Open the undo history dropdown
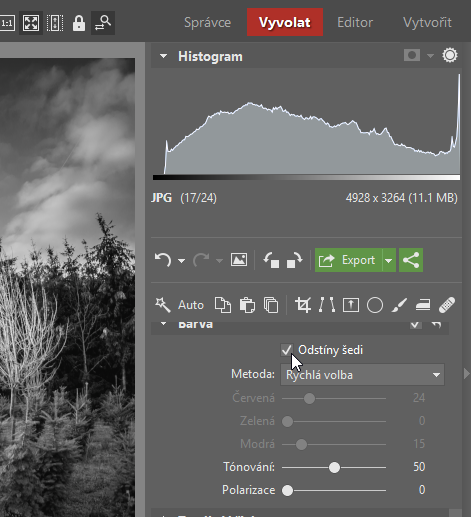This screenshot has height=517, width=471. [181, 260]
